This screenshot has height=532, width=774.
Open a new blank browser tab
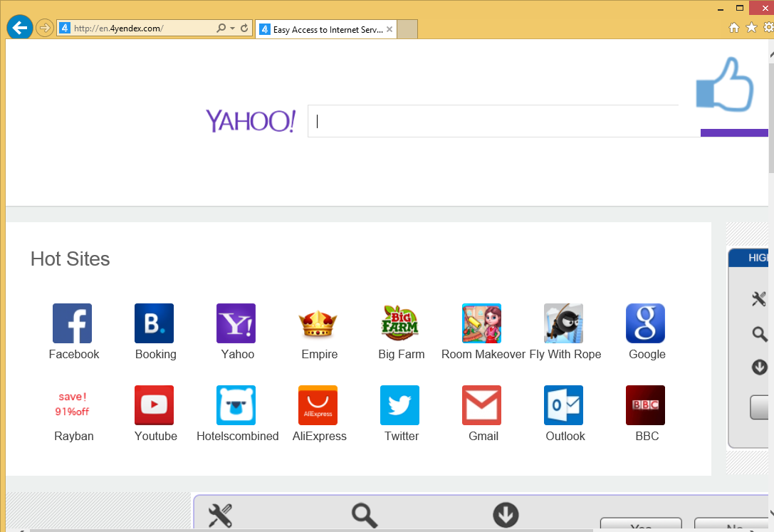point(407,29)
